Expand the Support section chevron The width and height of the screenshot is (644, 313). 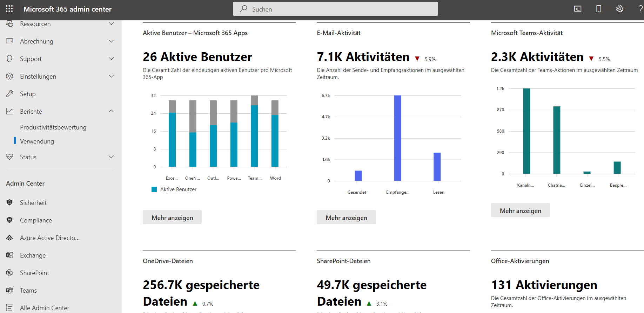[111, 59]
